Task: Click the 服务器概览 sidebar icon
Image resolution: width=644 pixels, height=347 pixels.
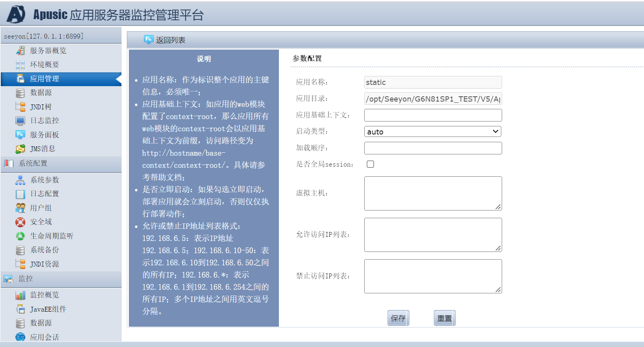Action: 20,50
